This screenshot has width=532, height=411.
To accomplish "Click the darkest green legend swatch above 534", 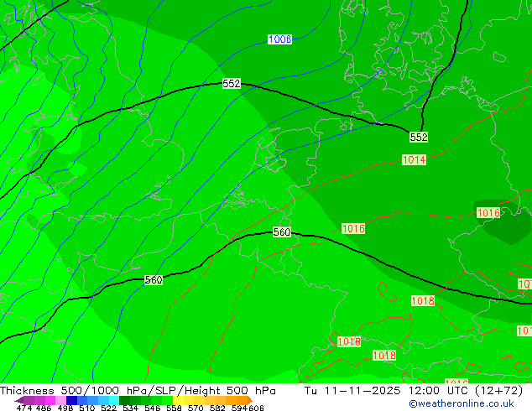I will tap(124, 400).
